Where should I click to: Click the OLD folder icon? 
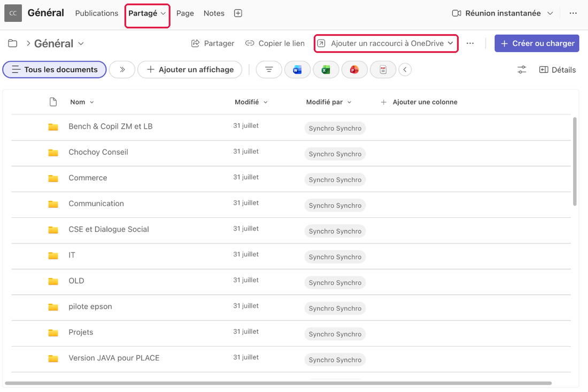(53, 281)
